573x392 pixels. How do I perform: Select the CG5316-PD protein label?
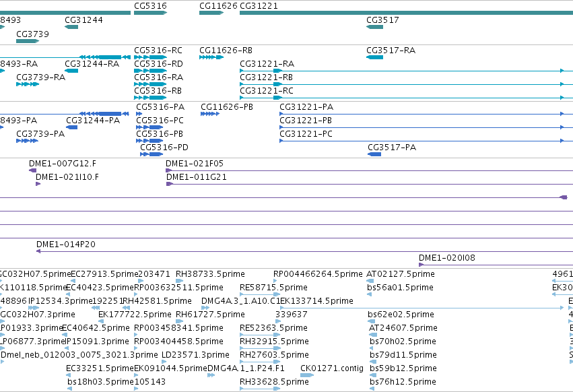point(164,148)
